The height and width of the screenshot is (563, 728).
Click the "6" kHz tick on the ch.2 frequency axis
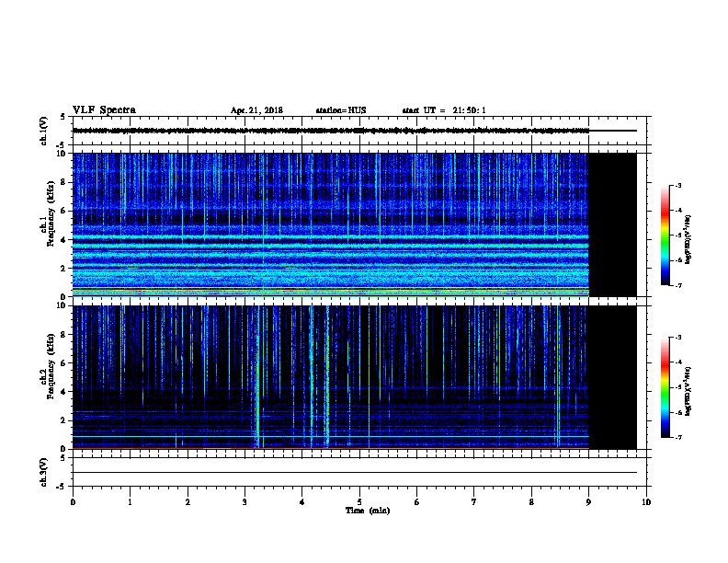click(63, 363)
